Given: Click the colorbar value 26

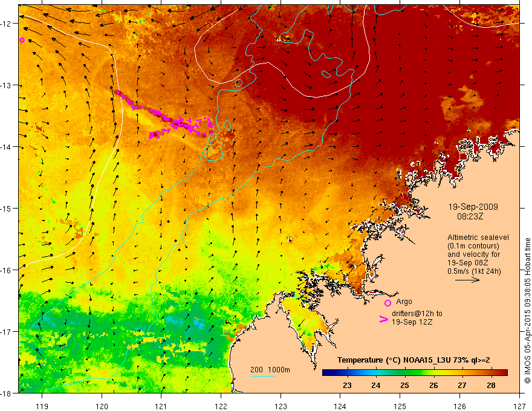Looking at the screenshot, I should tap(433, 386).
